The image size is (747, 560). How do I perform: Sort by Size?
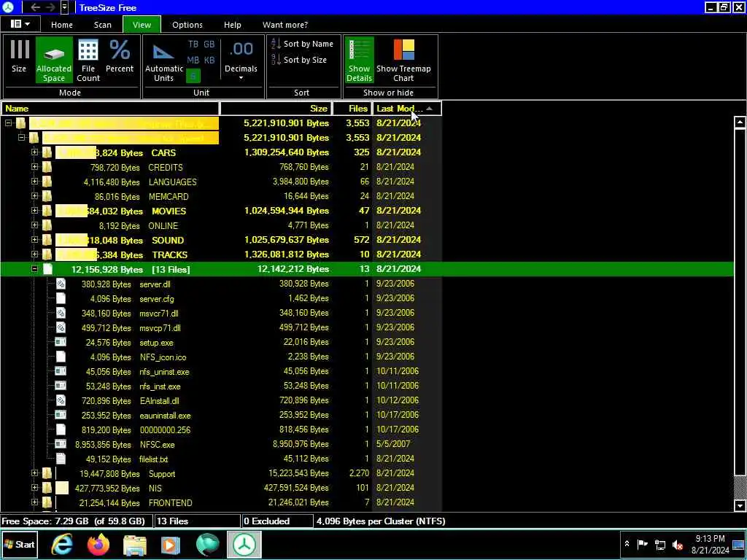click(x=299, y=60)
